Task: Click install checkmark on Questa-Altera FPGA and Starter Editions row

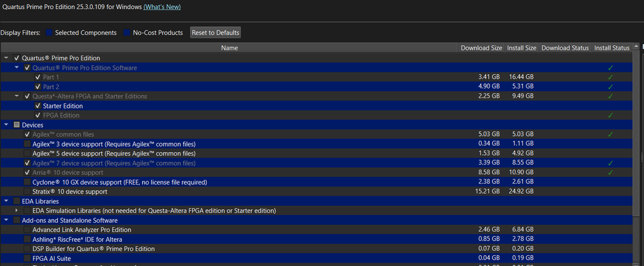Action: (x=610, y=96)
